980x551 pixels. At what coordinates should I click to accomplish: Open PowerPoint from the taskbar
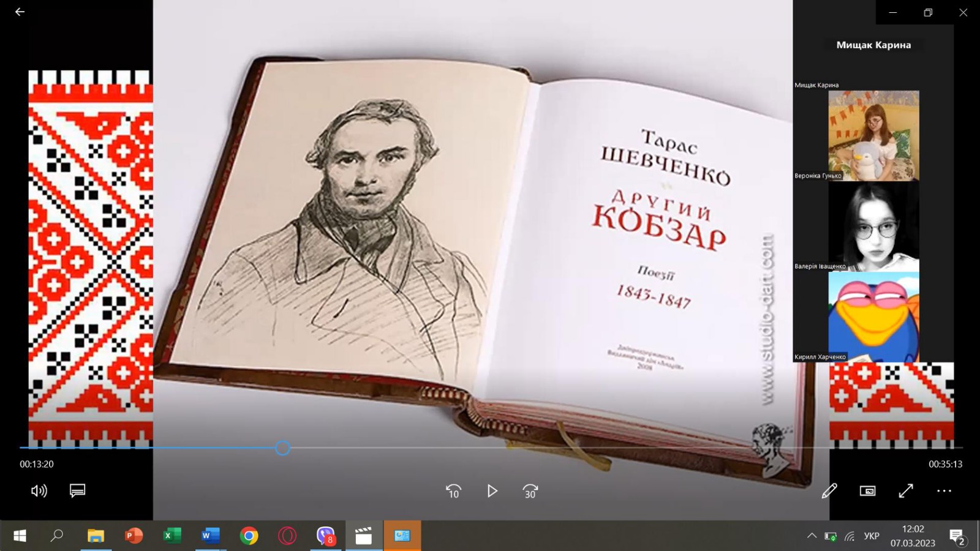tap(134, 536)
